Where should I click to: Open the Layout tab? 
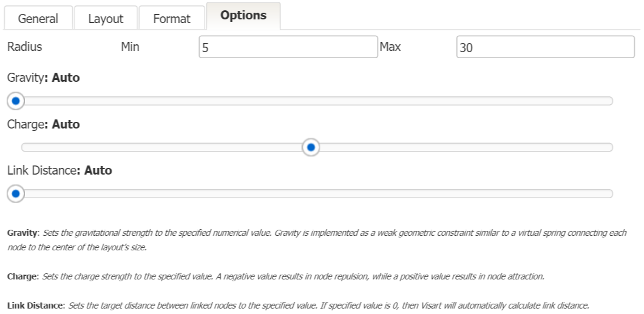click(x=106, y=18)
